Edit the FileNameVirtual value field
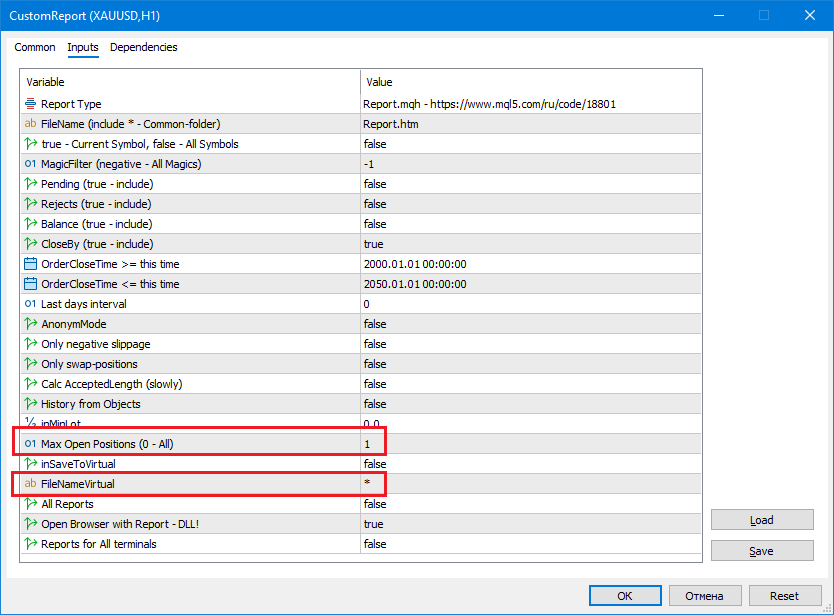Viewport: 834px width, 615px height. click(530, 484)
